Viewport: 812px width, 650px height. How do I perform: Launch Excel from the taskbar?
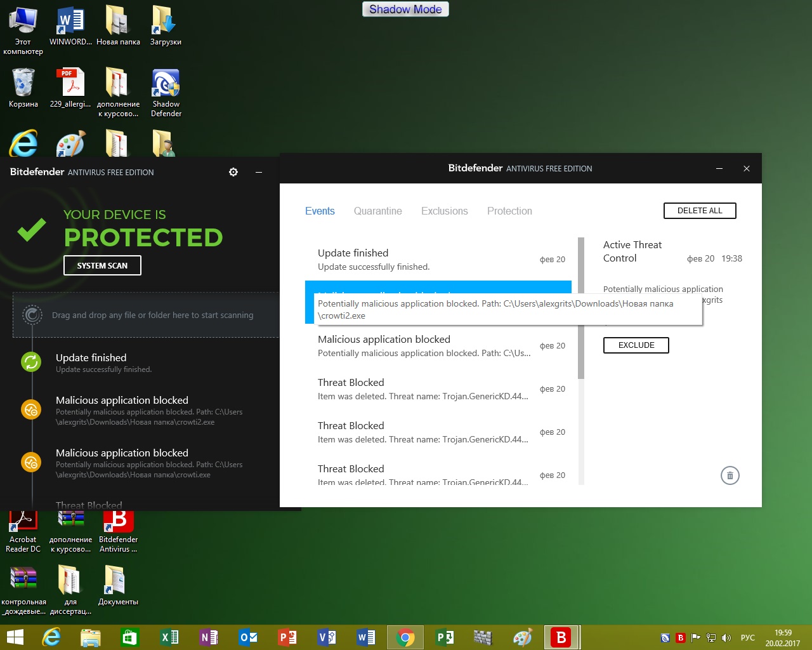pyautogui.click(x=169, y=637)
